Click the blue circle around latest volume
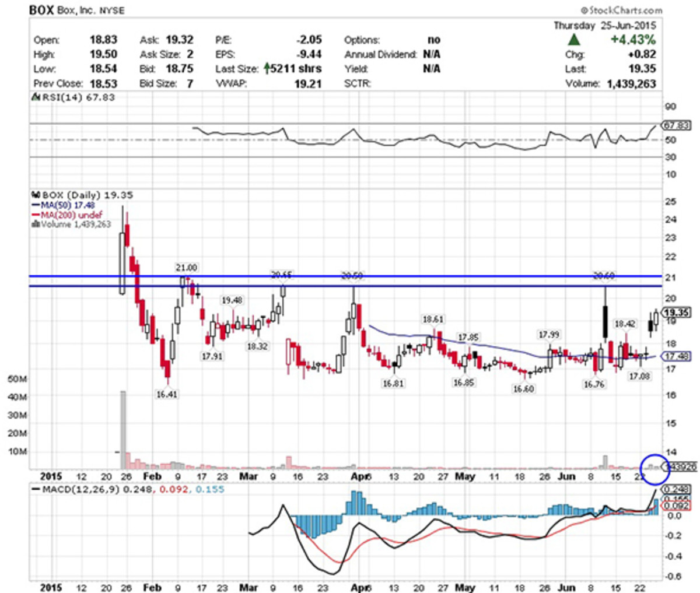This screenshot has height=593, width=700. click(654, 468)
